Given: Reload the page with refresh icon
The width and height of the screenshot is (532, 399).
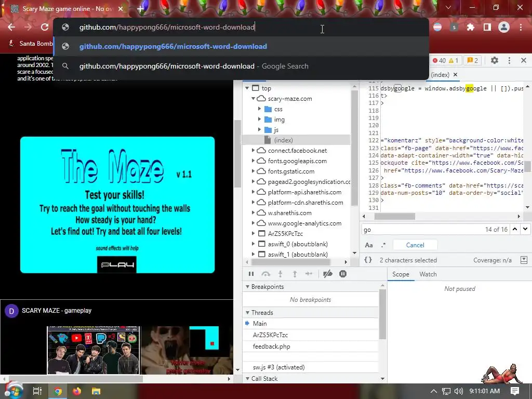Looking at the screenshot, I should tap(45, 27).
